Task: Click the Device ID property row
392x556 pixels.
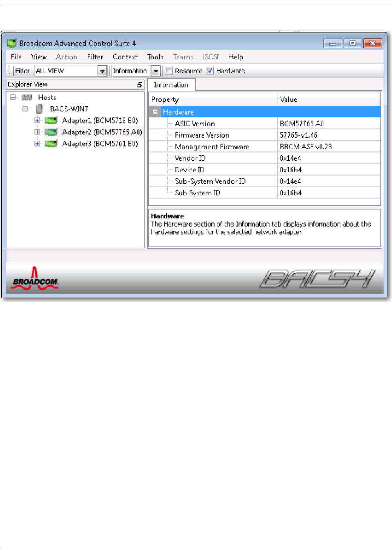Action: click(265, 170)
